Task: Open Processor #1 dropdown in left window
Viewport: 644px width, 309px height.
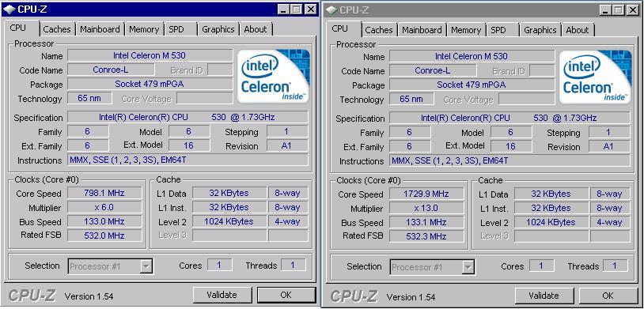Action: coord(146,266)
